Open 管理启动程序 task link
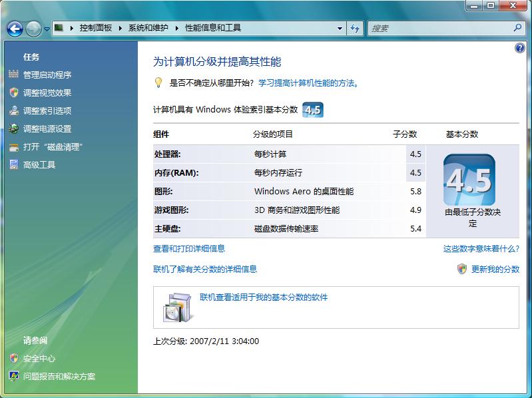Screen dimensions: 532x398 point(47,75)
